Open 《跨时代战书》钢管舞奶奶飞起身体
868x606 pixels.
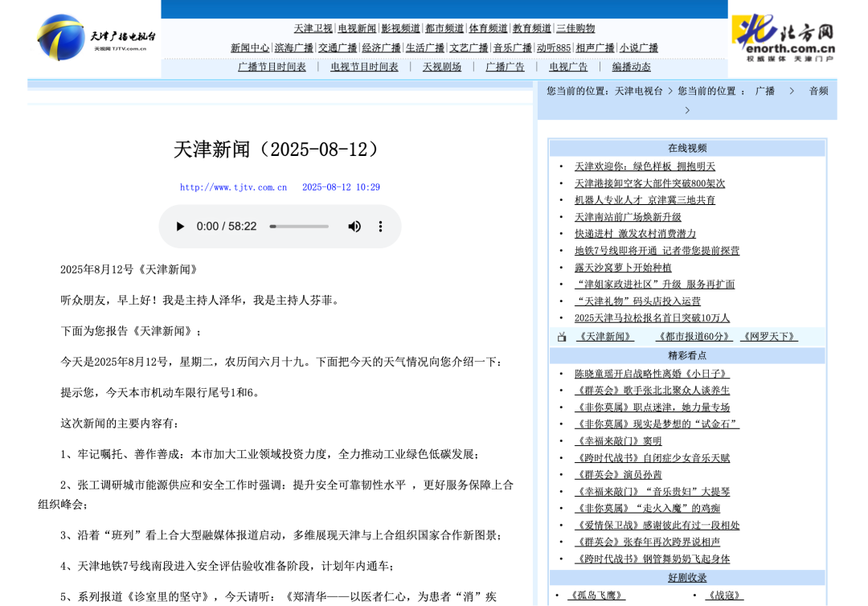pos(652,559)
